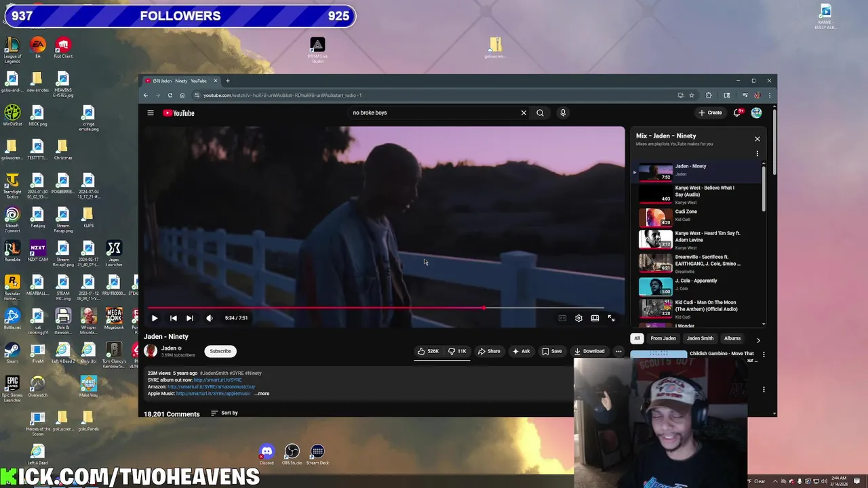The height and width of the screenshot is (488, 868).
Task: Skip to the next video in player
Action: point(190,318)
